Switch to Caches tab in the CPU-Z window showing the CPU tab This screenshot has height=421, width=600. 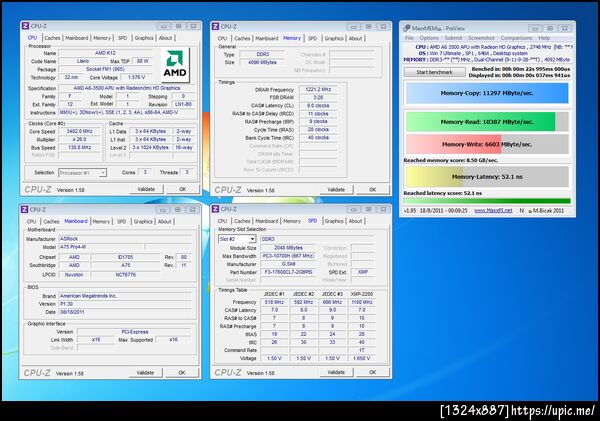pos(52,38)
